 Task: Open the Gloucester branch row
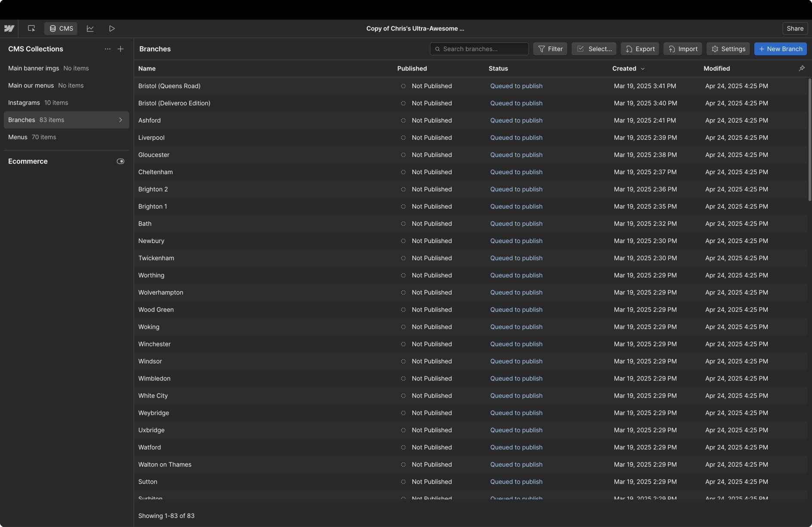click(x=471, y=155)
